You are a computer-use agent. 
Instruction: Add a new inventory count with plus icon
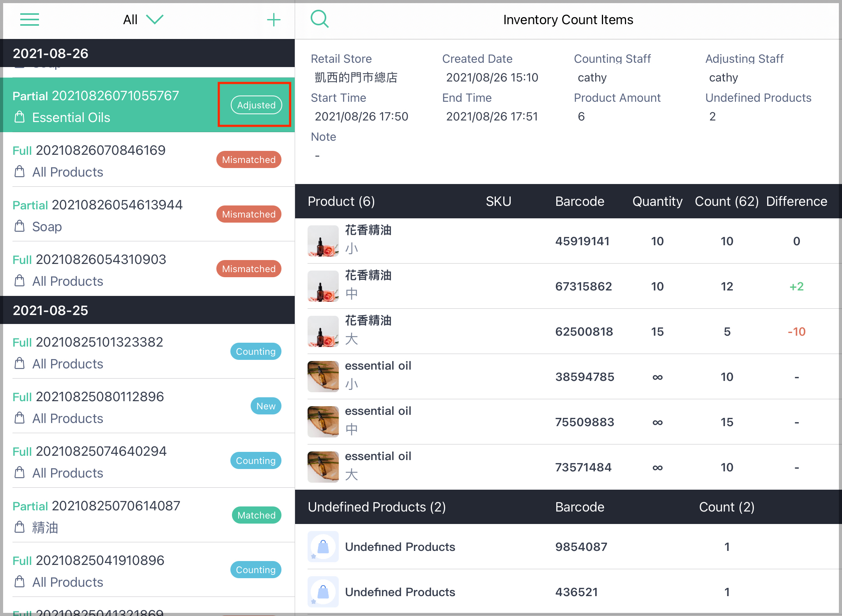(x=274, y=19)
